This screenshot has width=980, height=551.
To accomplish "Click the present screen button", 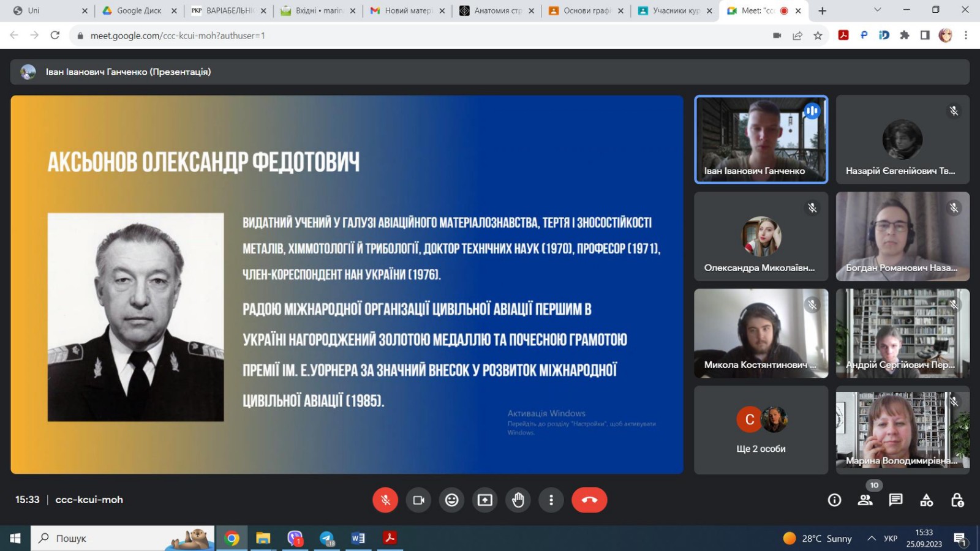I will coord(484,500).
